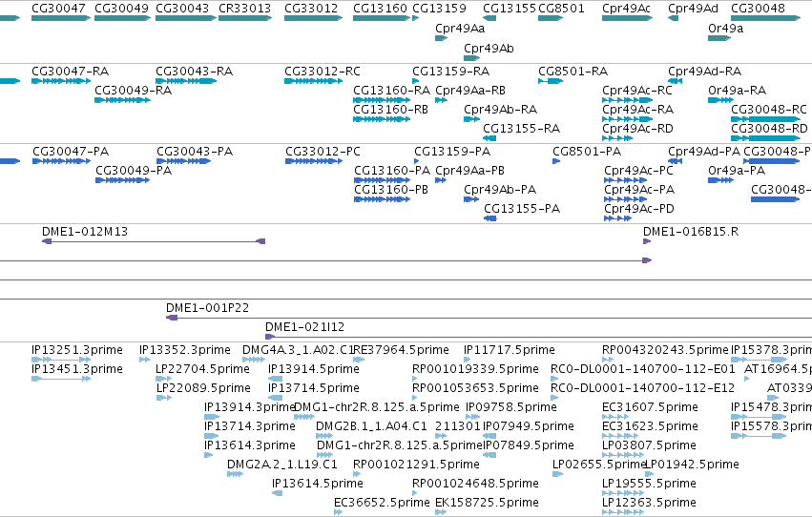Click the CG30048-RC transcript
This screenshot has height=517, width=812.
766,119
